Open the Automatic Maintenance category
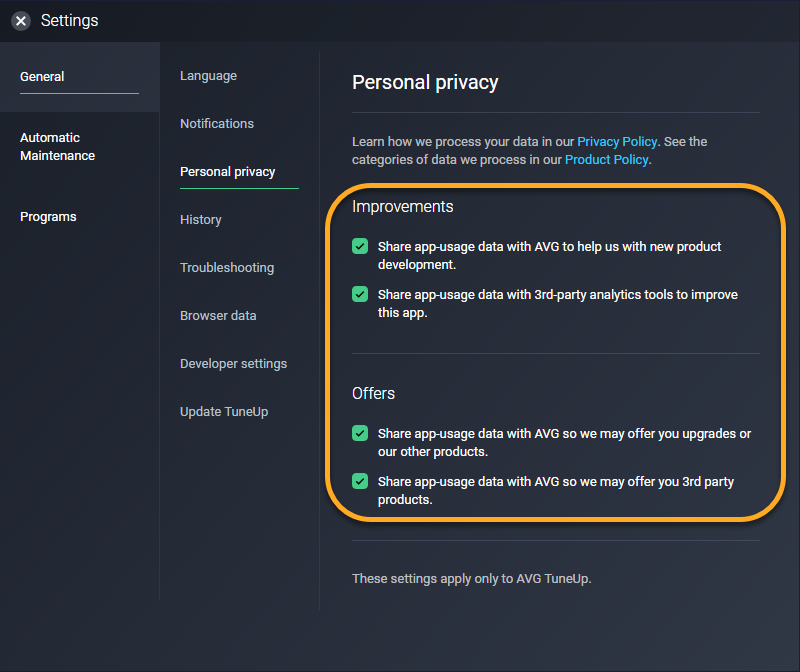Viewport: 800px width, 672px height. tap(57, 147)
